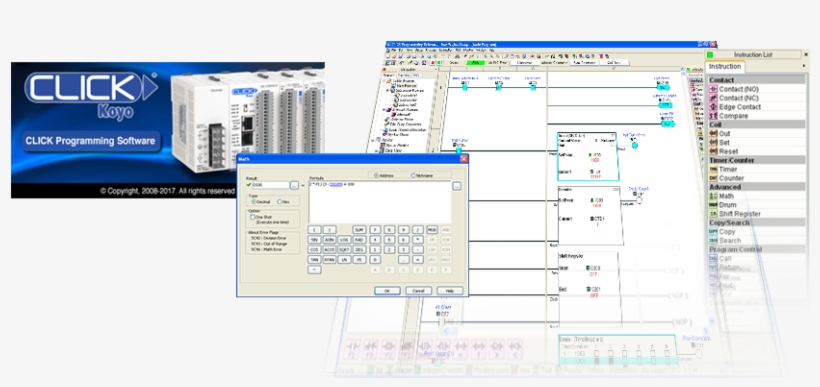Choose Decimal type radio button
This screenshot has height=387, width=820.
point(254,202)
